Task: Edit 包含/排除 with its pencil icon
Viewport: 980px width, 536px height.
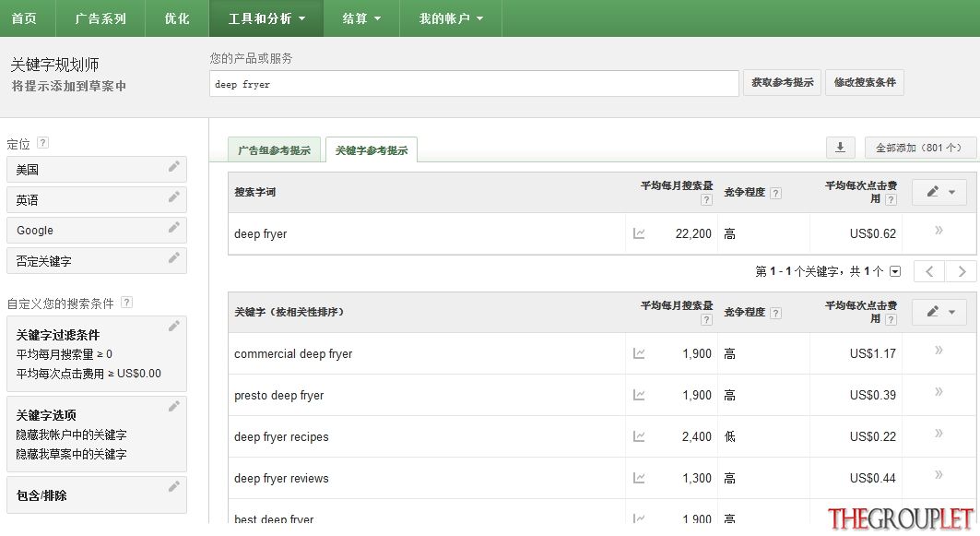Action: (173, 486)
